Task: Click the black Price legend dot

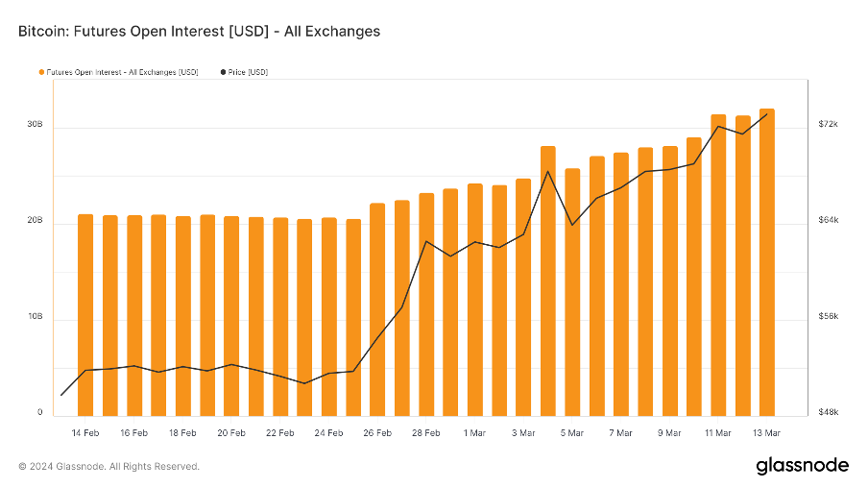Action: [x=224, y=72]
